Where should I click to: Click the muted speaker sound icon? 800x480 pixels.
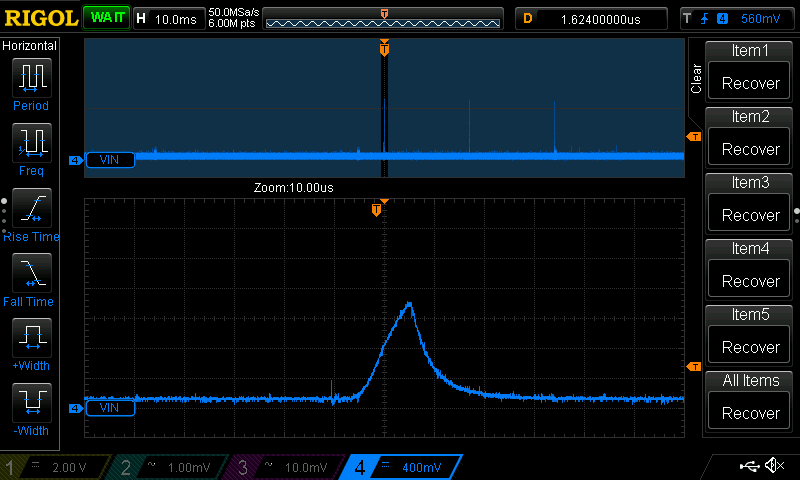(775, 465)
